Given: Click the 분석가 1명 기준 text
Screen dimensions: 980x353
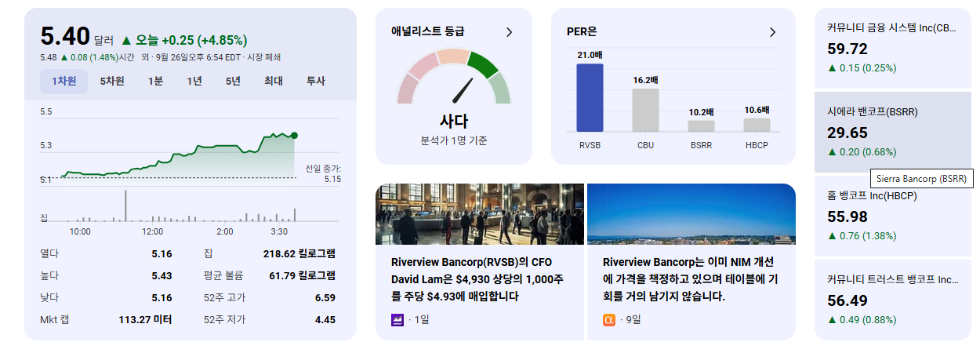Looking at the screenshot, I should point(454,140).
